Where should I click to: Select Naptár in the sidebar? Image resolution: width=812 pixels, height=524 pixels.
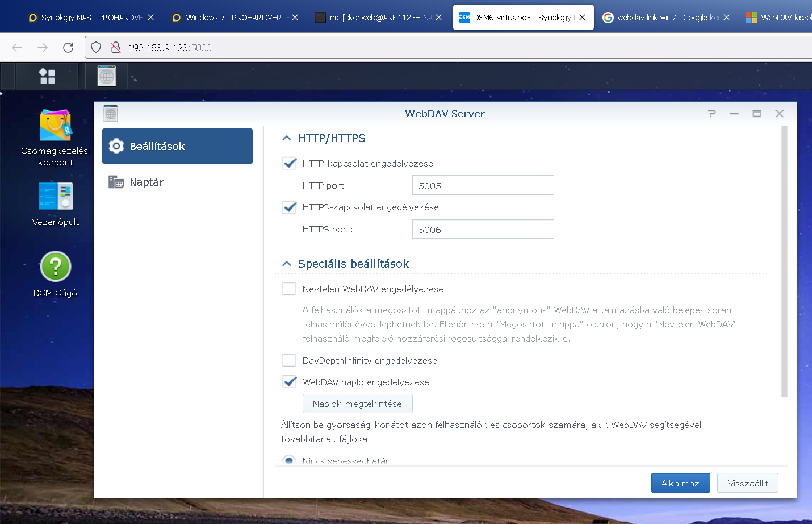[x=177, y=182]
